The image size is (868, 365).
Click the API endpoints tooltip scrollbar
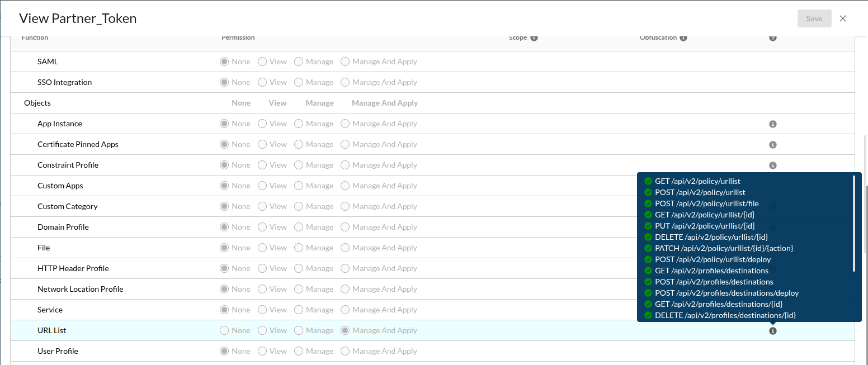pos(854,224)
